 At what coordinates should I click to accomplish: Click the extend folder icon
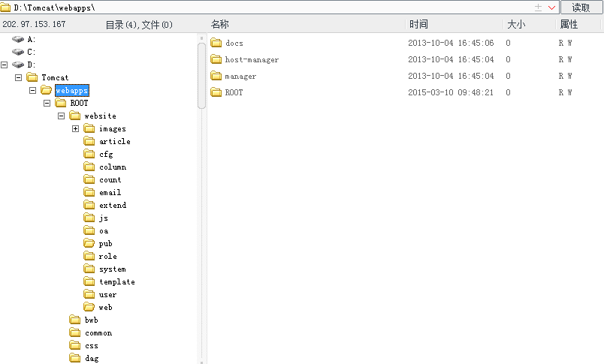[89, 204]
